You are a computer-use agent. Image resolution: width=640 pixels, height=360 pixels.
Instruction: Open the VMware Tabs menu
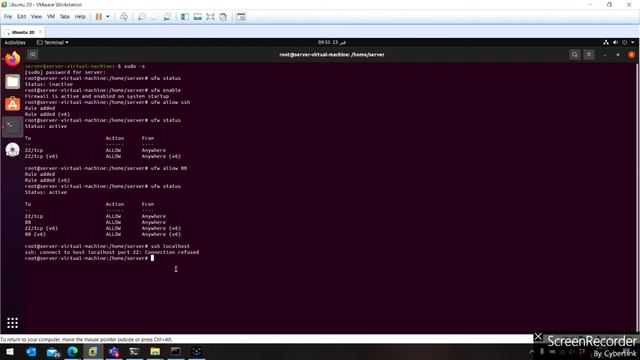click(64, 17)
